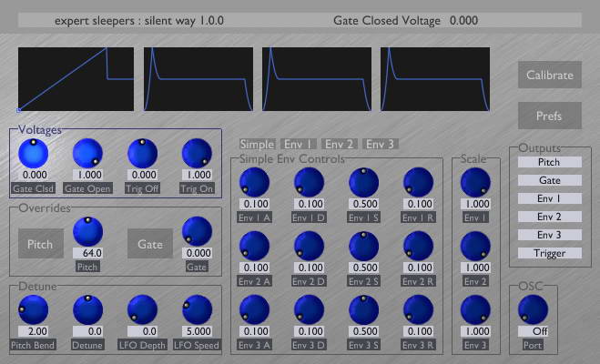The width and height of the screenshot is (600, 364).
Task: Click the first envelope graph with ramp shape
Action: [76, 79]
